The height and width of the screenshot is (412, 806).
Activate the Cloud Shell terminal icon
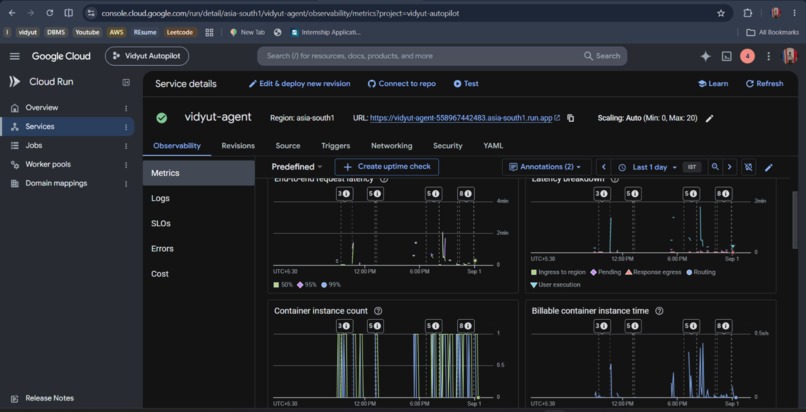pyautogui.click(x=726, y=57)
